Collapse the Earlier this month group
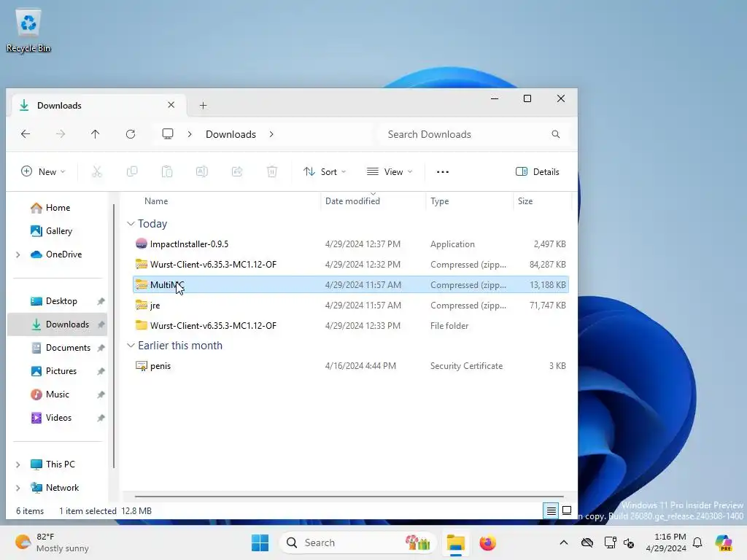The image size is (747, 560). (x=131, y=346)
